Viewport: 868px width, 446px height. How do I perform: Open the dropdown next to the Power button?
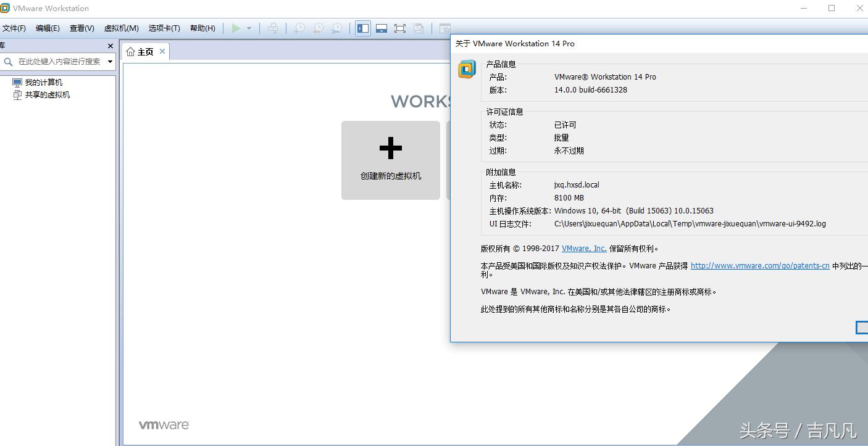click(249, 28)
